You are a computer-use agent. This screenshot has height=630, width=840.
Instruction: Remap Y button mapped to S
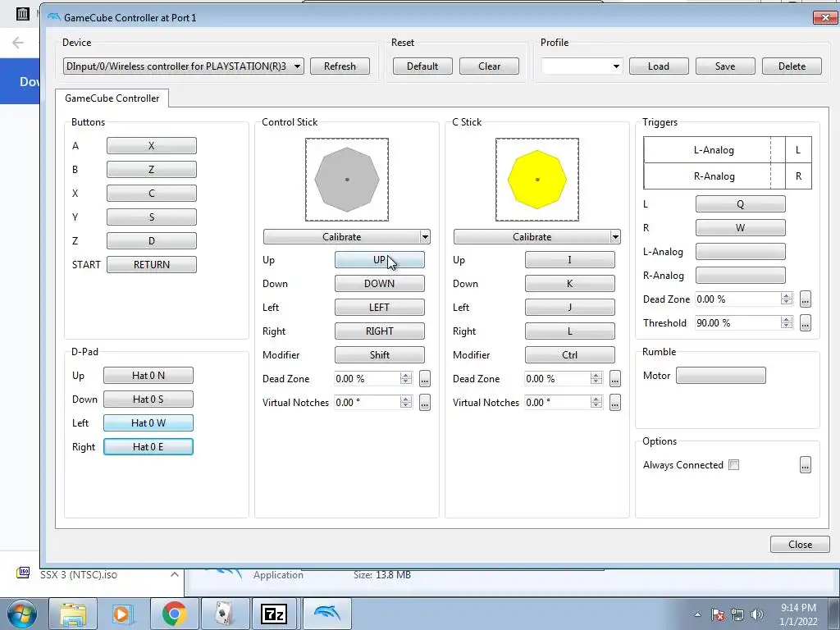coord(152,217)
